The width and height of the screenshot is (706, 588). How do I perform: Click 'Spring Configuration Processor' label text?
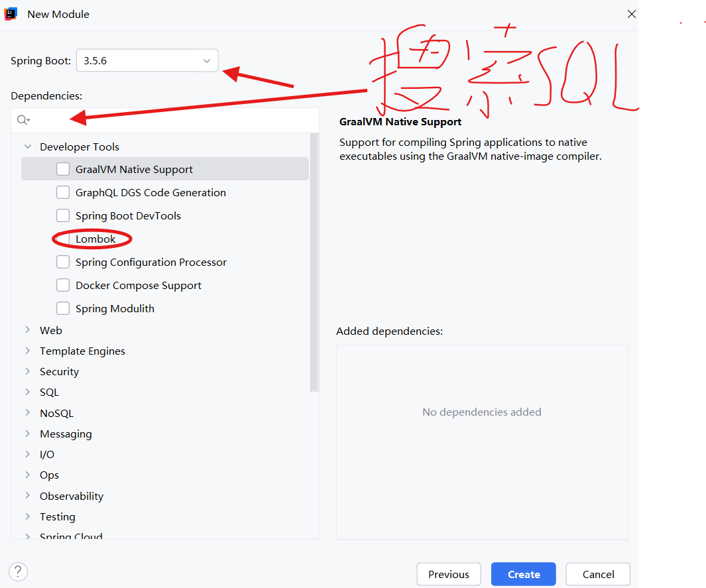pos(151,262)
